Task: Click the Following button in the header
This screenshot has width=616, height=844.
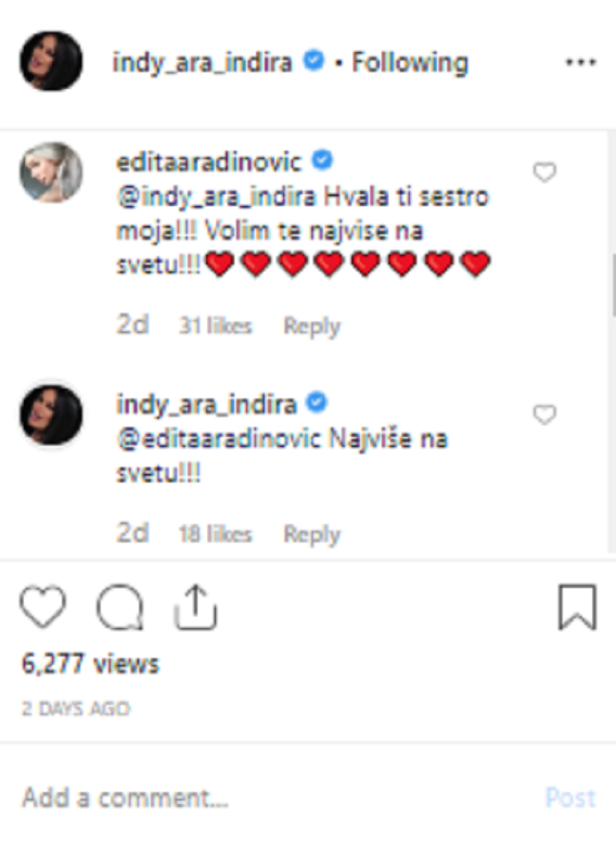Action: 410,63
